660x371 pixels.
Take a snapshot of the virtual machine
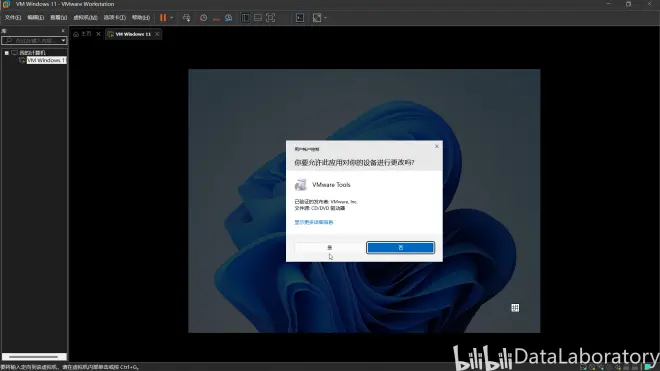pyautogui.click(x=203, y=18)
